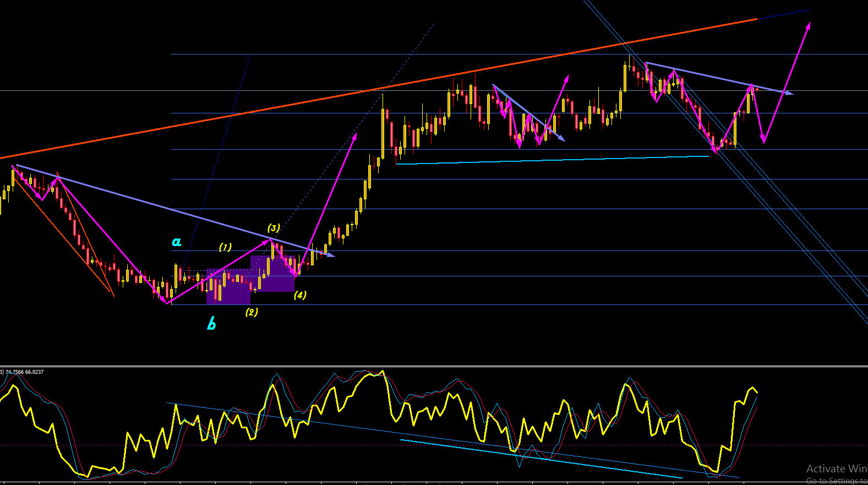Pick the yellow "(4)" wave label
This screenshot has width=868, height=485.
[x=300, y=295]
